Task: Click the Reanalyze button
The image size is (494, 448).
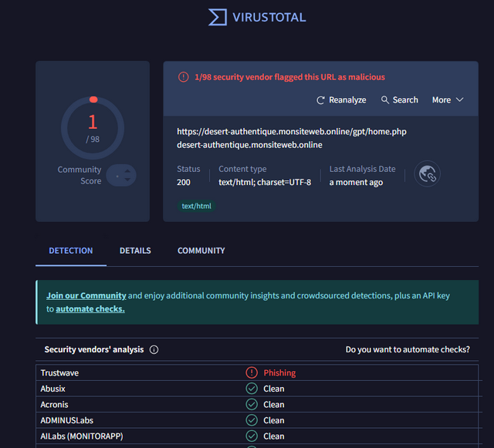Action: click(341, 100)
